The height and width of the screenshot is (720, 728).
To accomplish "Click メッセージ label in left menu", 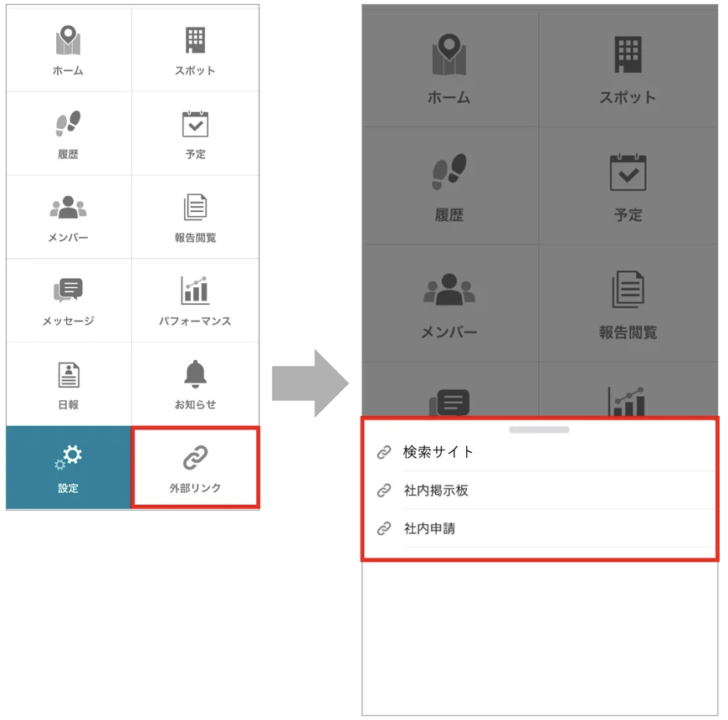I will click(x=69, y=321).
